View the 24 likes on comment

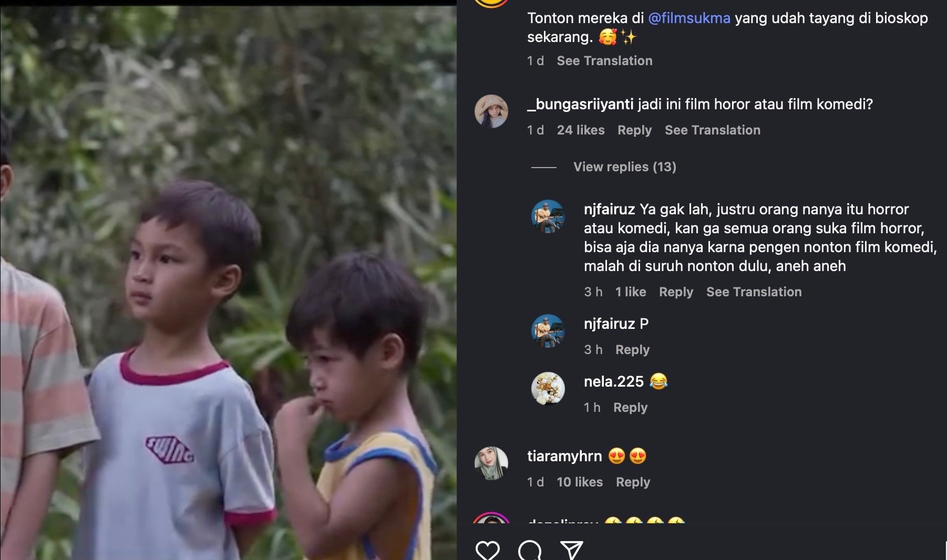581,130
